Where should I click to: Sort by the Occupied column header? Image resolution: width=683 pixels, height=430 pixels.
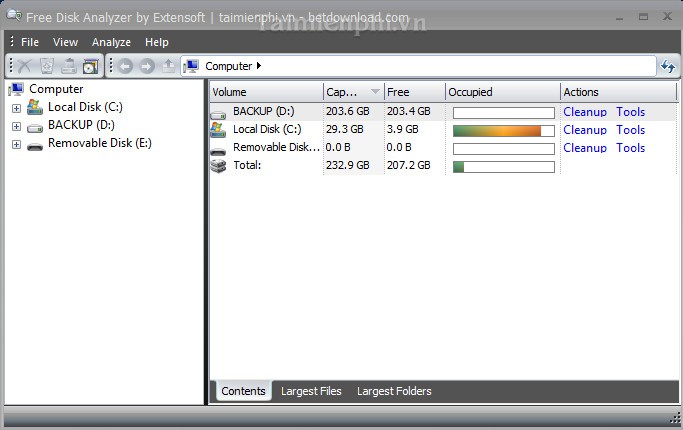pos(503,92)
